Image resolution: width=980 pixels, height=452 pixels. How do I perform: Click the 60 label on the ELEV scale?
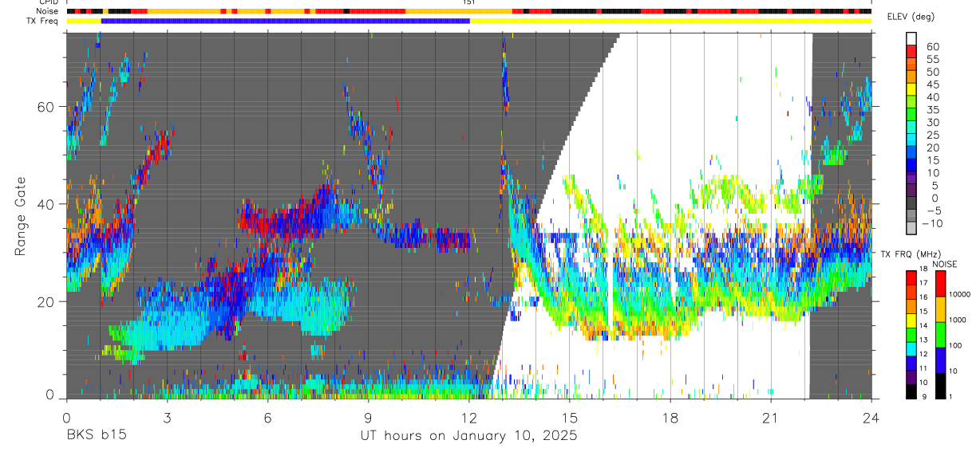(x=932, y=46)
